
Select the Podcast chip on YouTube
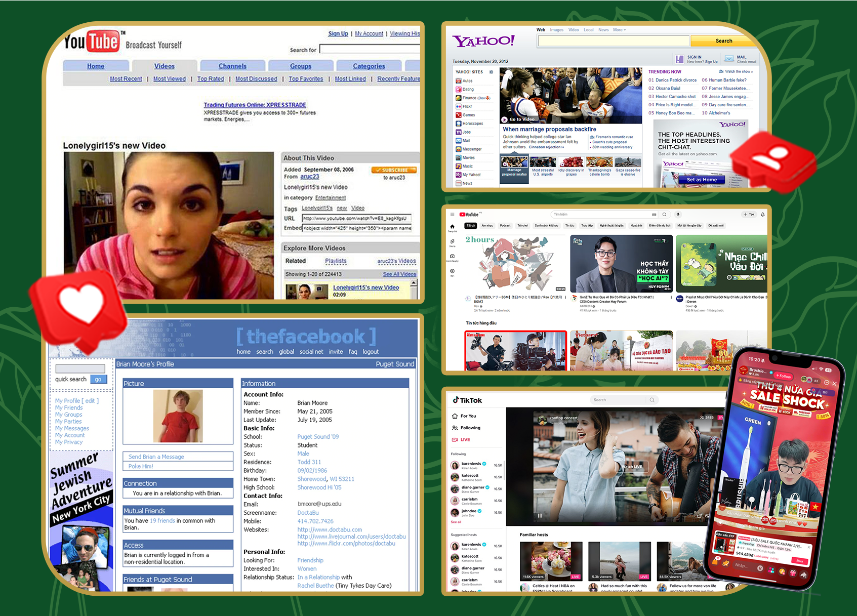tap(505, 226)
